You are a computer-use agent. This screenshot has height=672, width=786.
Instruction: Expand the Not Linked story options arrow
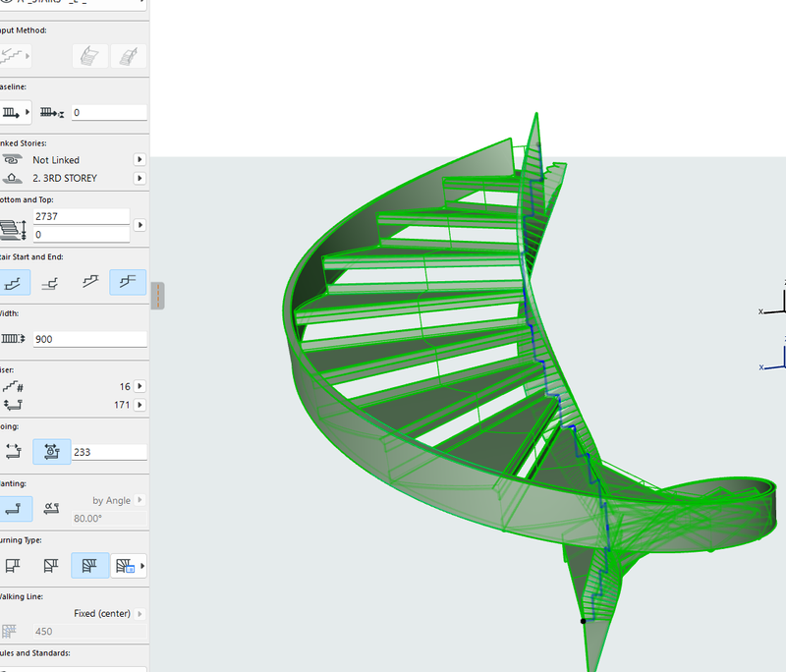pos(140,160)
